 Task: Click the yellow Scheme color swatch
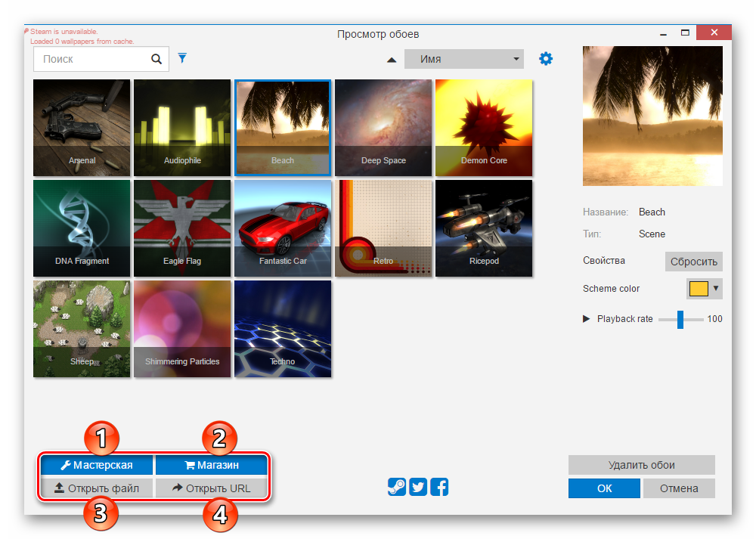coord(699,288)
